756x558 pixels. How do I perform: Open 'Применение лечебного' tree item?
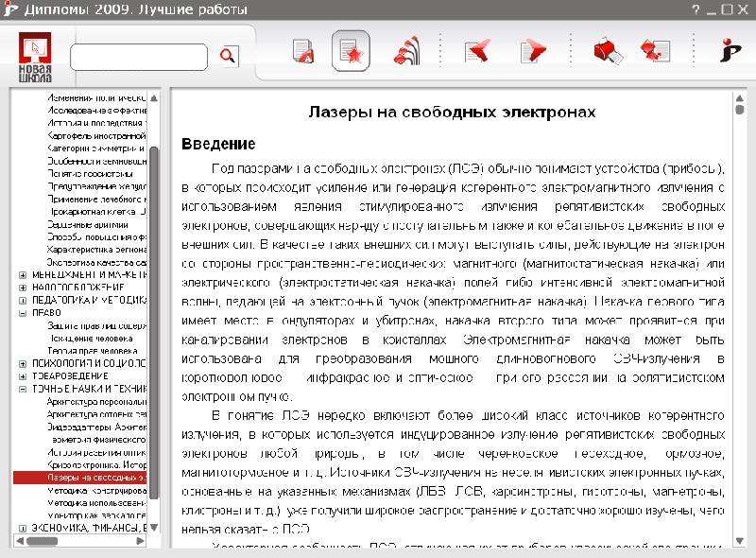click(x=96, y=199)
